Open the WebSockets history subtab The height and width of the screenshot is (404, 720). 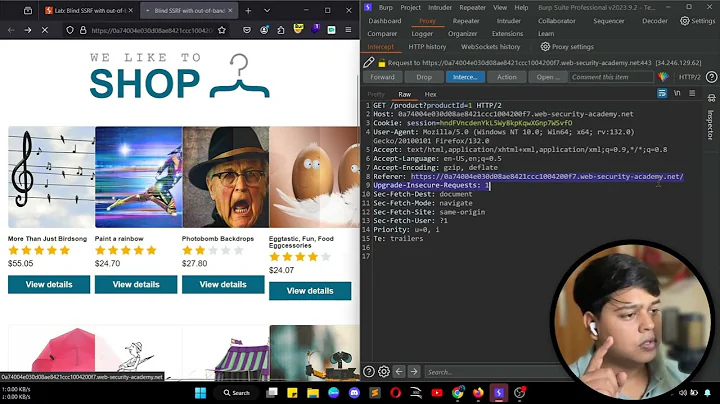490,47
